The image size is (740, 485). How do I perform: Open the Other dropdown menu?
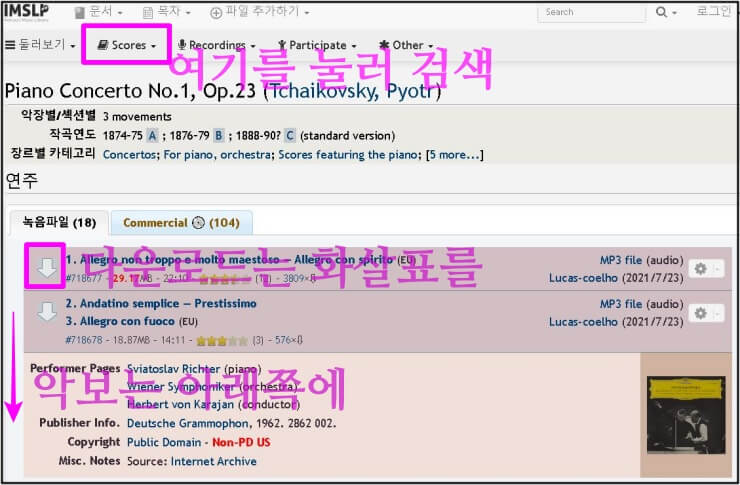pyautogui.click(x=406, y=45)
